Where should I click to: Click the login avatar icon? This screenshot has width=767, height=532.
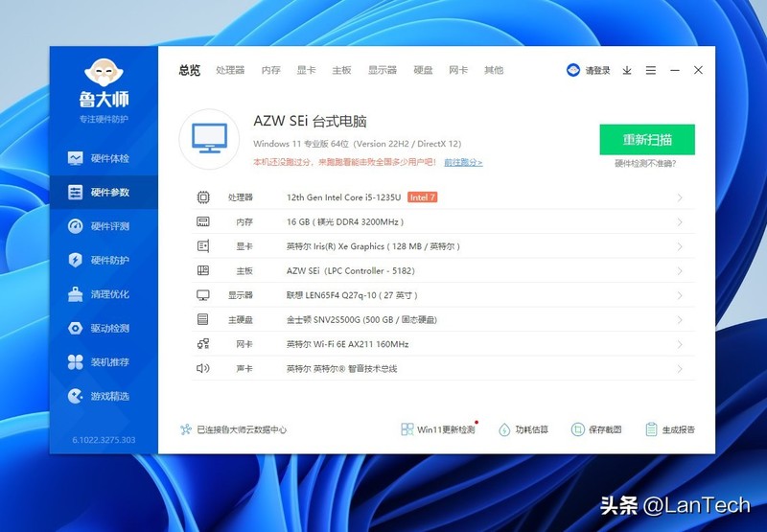click(572, 70)
